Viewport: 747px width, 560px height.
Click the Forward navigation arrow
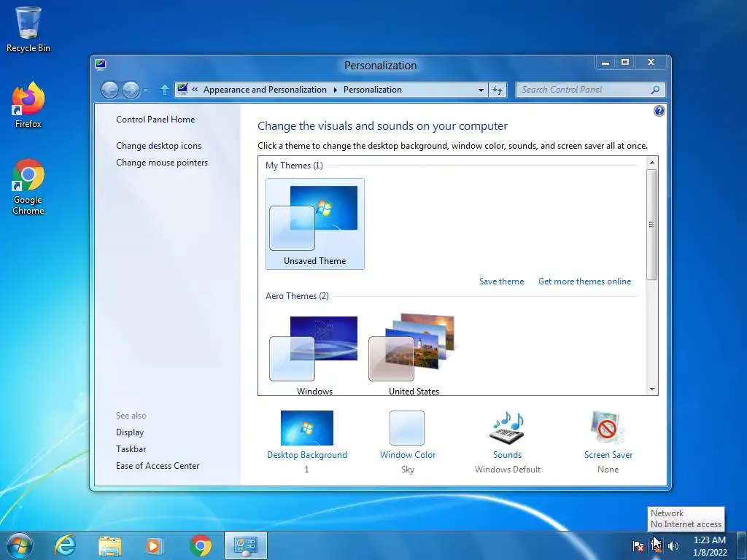click(x=131, y=90)
